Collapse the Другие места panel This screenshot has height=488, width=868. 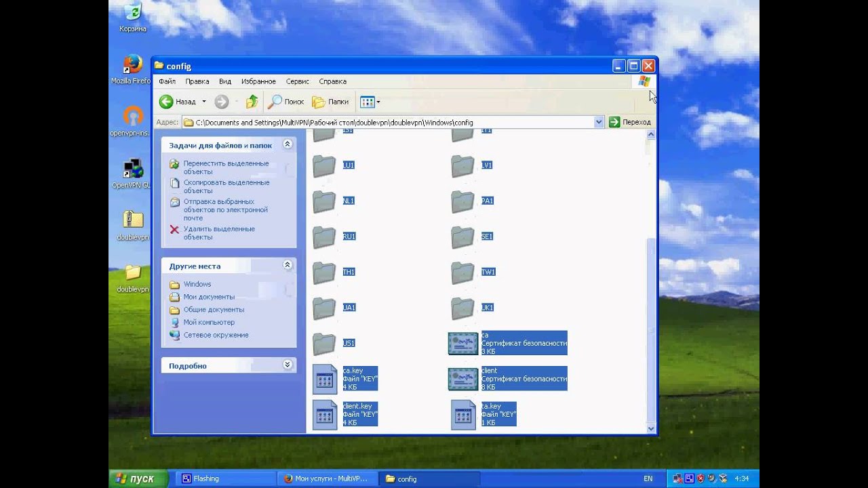[288, 265]
